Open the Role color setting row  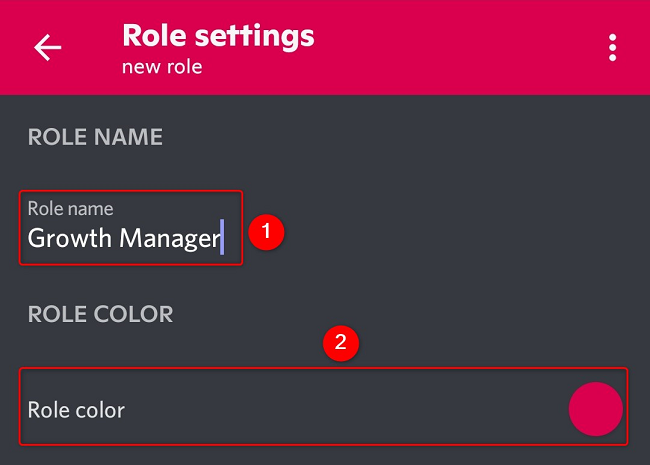click(300, 408)
